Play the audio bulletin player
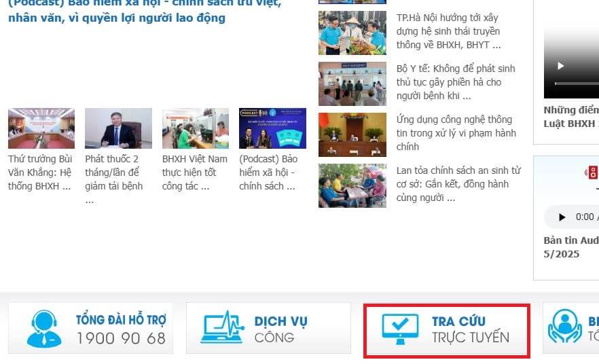Image resolution: width=599 pixels, height=364 pixels. coord(562,217)
